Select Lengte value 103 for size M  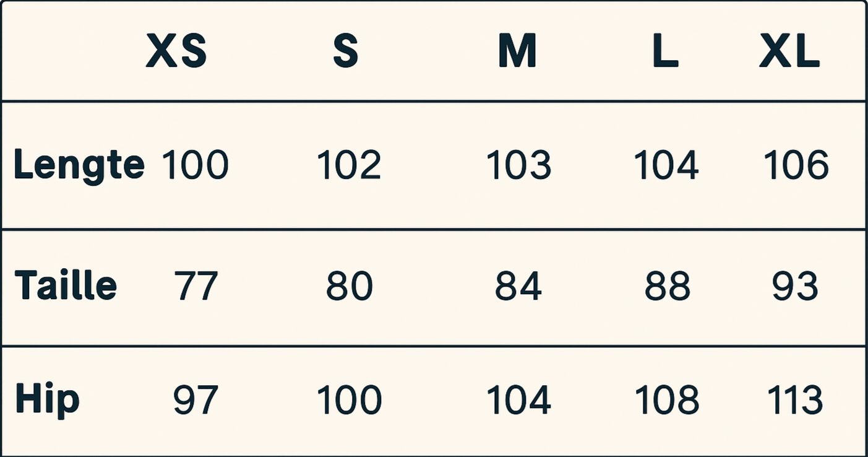click(x=518, y=166)
